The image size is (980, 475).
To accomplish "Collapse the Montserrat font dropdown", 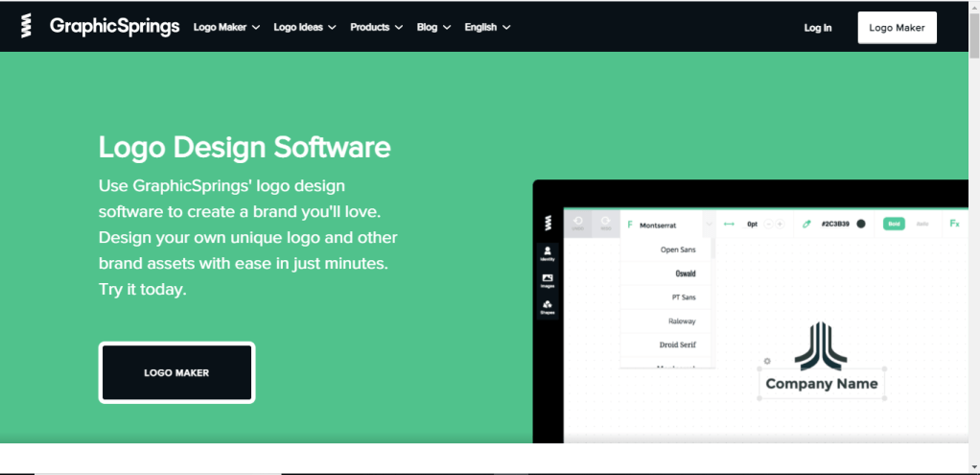I will [708, 225].
